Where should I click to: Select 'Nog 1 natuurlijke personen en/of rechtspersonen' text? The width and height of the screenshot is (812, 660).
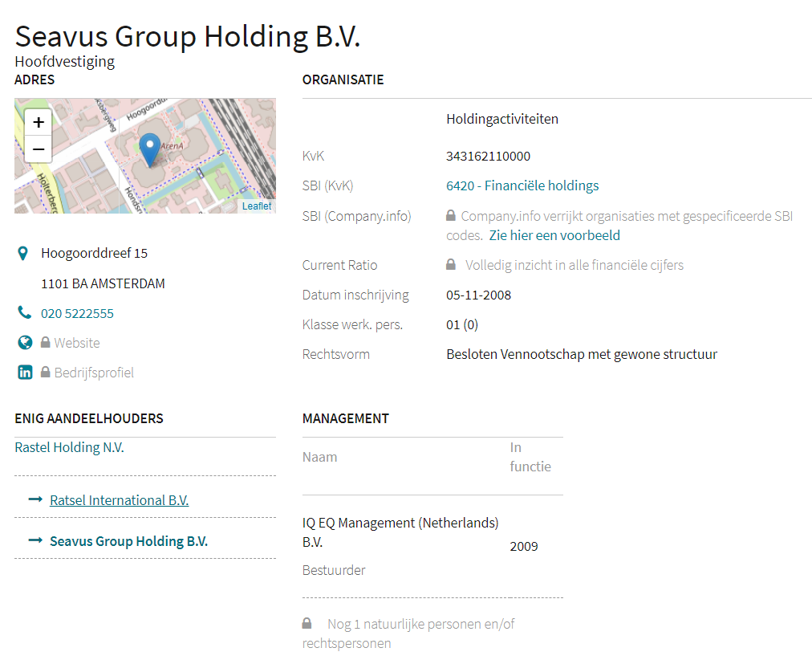click(x=408, y=634)
